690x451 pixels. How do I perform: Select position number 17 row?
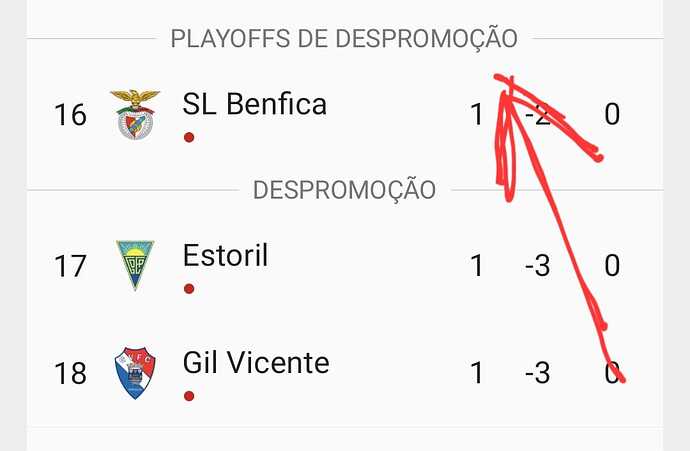[x=345, y=265]
